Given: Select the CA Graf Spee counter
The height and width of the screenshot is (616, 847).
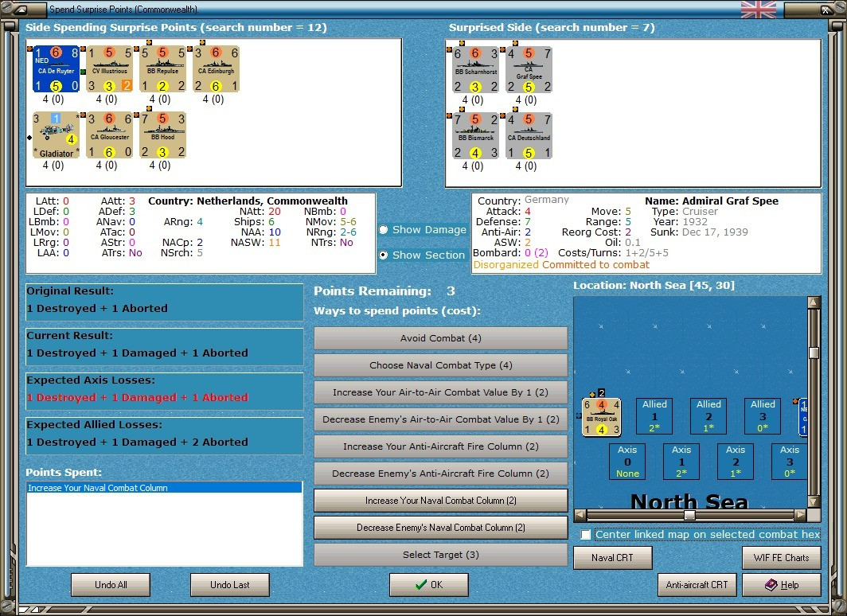Looking at the screenshot, I should [529, 70].
